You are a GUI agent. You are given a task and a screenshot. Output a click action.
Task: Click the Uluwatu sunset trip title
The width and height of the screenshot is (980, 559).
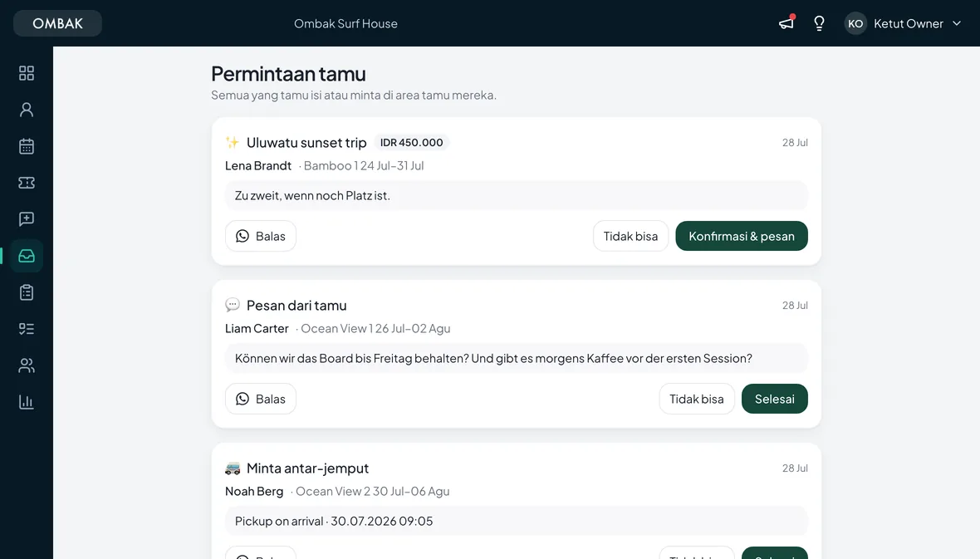tap(306, 143)
